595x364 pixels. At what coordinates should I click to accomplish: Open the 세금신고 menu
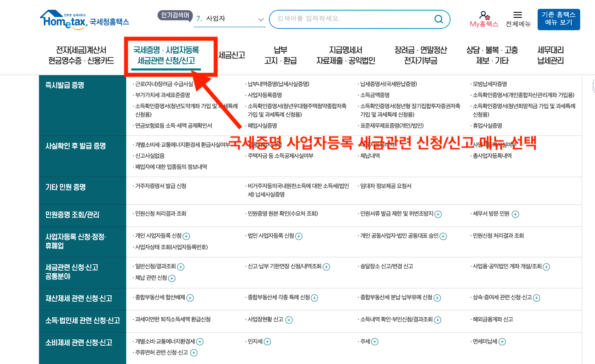[x=231, y=55]
